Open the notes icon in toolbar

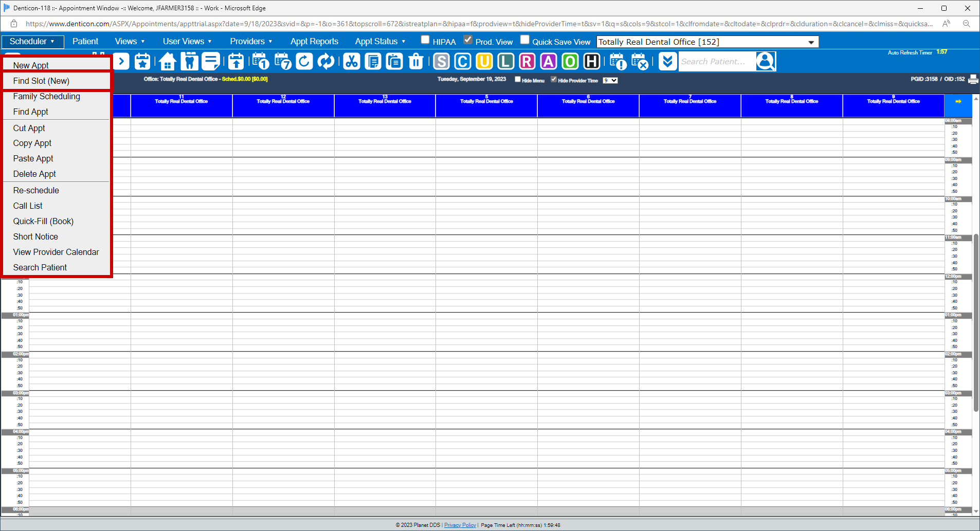211,61
